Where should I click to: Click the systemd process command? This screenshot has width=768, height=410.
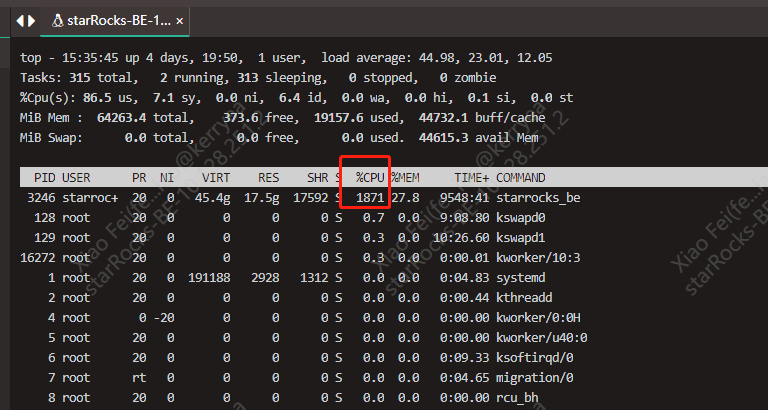(x=522, y=277)
